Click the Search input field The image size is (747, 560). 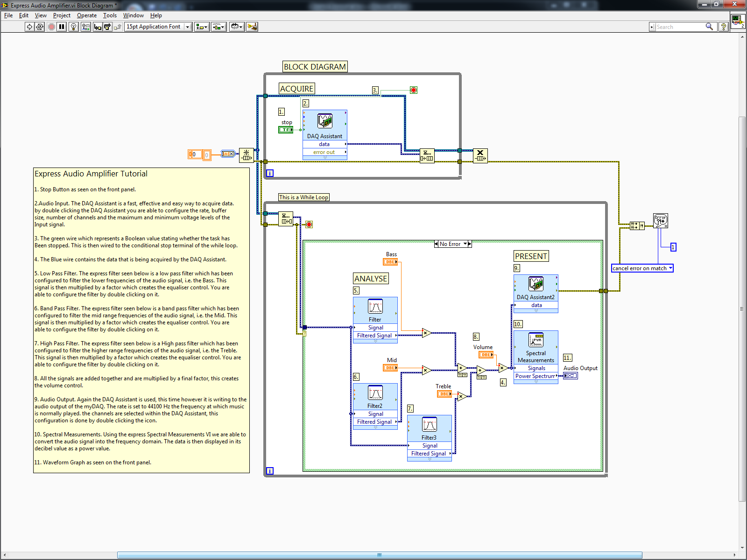680,27
